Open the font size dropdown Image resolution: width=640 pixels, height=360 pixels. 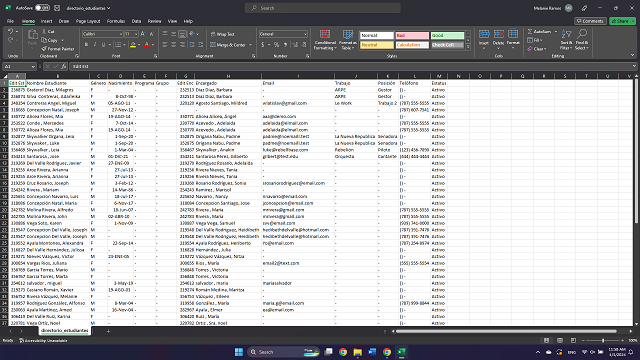click(x=136, y=34)
